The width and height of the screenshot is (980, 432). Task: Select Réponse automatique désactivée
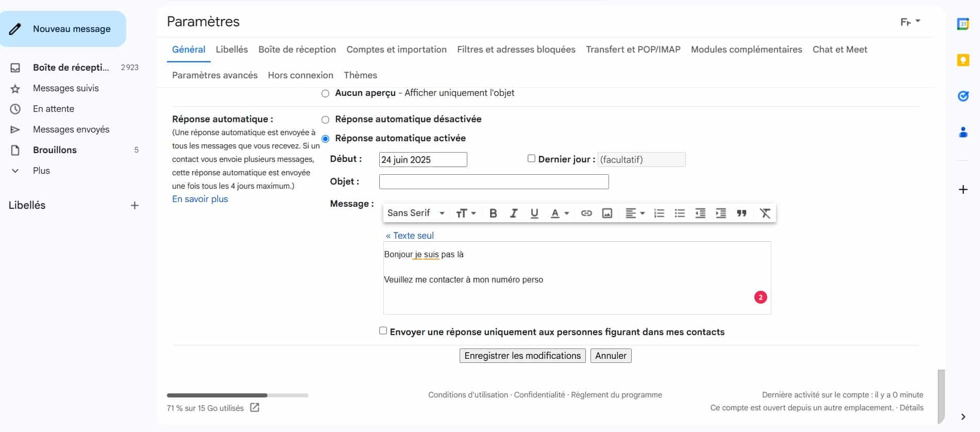point(325,120)
